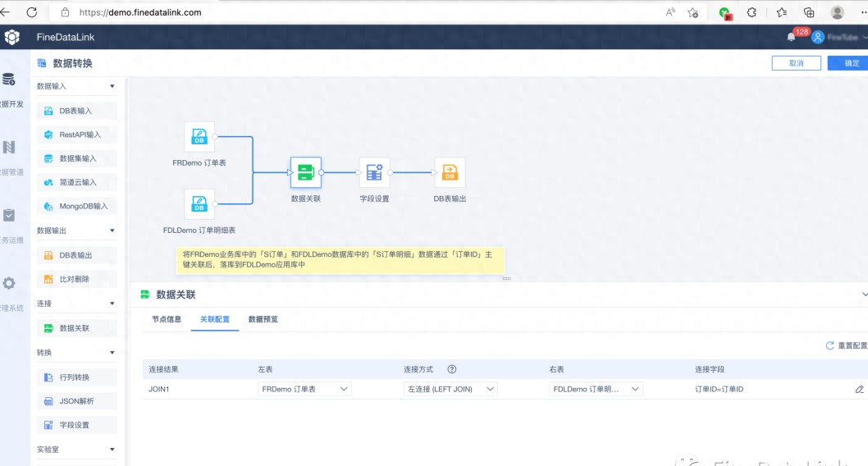This screenshot has height=466, width=868.
Task: Pick DB表输入 from the input list
Action: point(77,111)
